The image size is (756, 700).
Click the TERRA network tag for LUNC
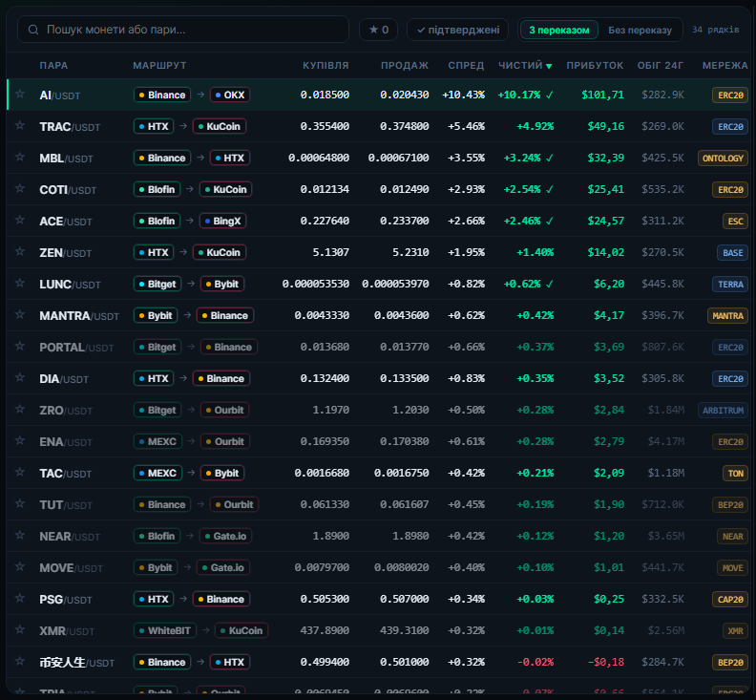[730, 285]
